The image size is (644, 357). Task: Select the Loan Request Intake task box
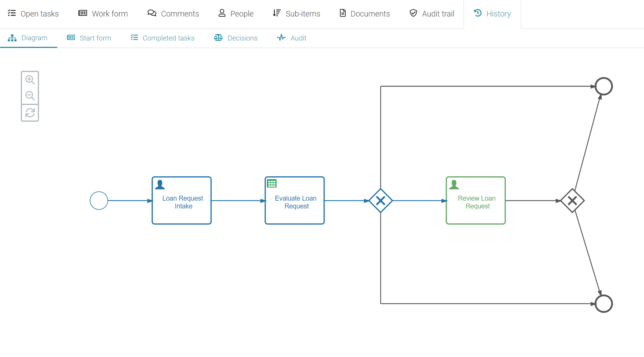coord(181,200)
